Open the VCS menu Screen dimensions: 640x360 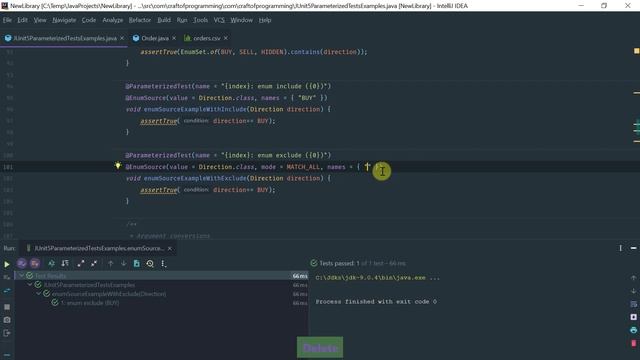[x=219, y=20]
